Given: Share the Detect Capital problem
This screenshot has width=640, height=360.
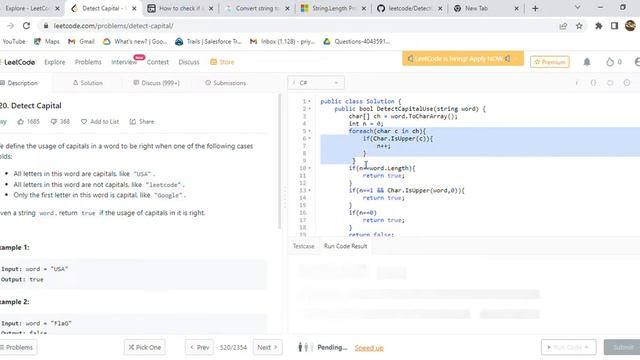Looking at the screenshot, I should 142,122.
